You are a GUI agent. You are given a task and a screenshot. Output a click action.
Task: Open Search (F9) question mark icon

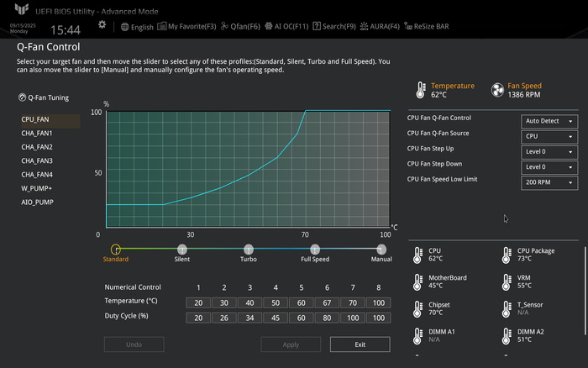click(x=317, y=27)
